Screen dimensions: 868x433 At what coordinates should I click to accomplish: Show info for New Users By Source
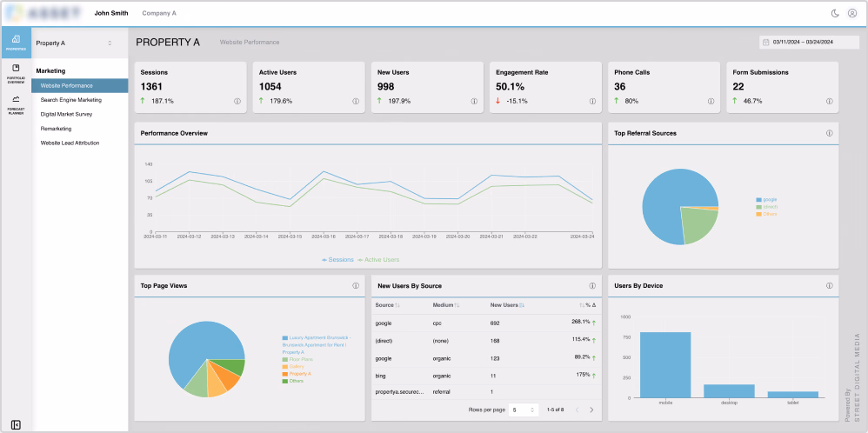pyautogui.click(x=592, y=286)
